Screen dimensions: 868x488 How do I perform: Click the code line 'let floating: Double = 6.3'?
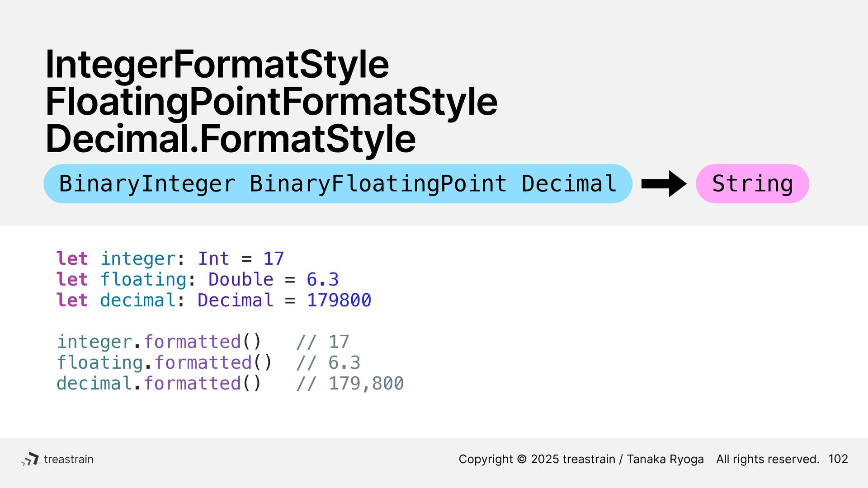click(x=198, y=280)
